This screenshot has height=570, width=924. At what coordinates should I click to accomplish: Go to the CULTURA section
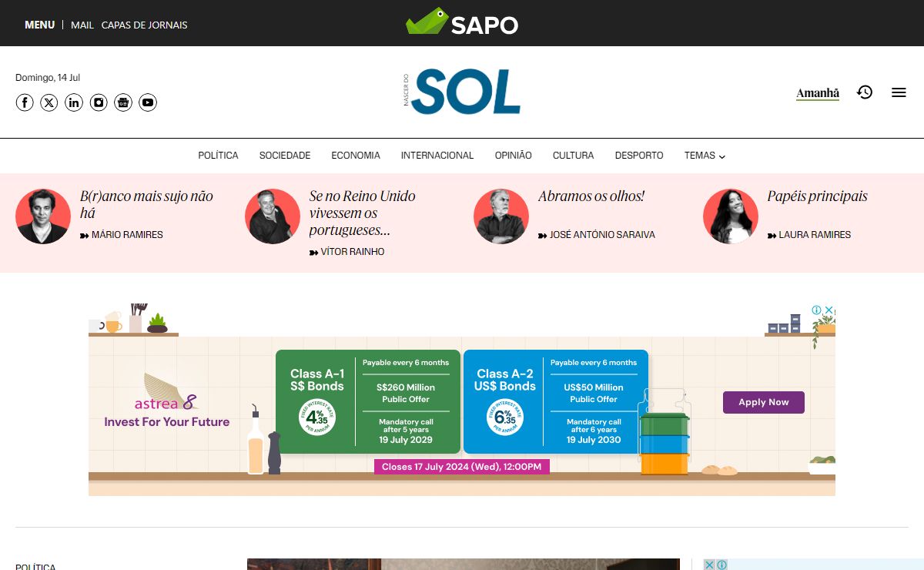tap(573, 156)
